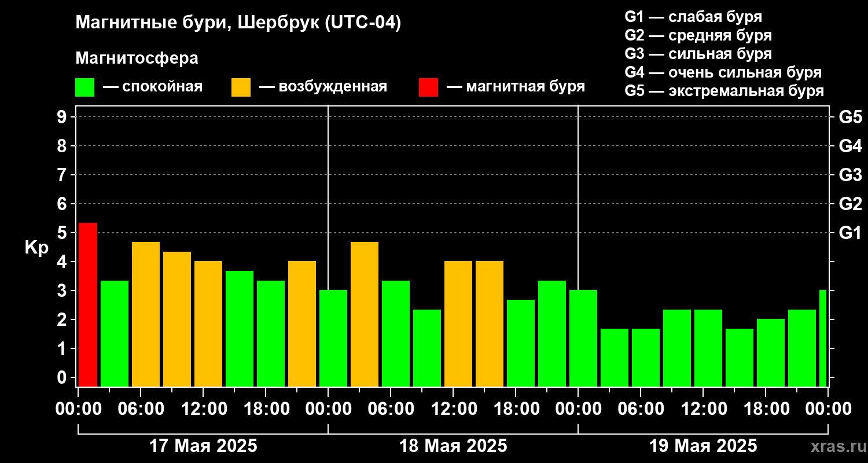Select the 19 Мая 09:00–12:00 green bar
868x463 pixels.
[677, 348]
